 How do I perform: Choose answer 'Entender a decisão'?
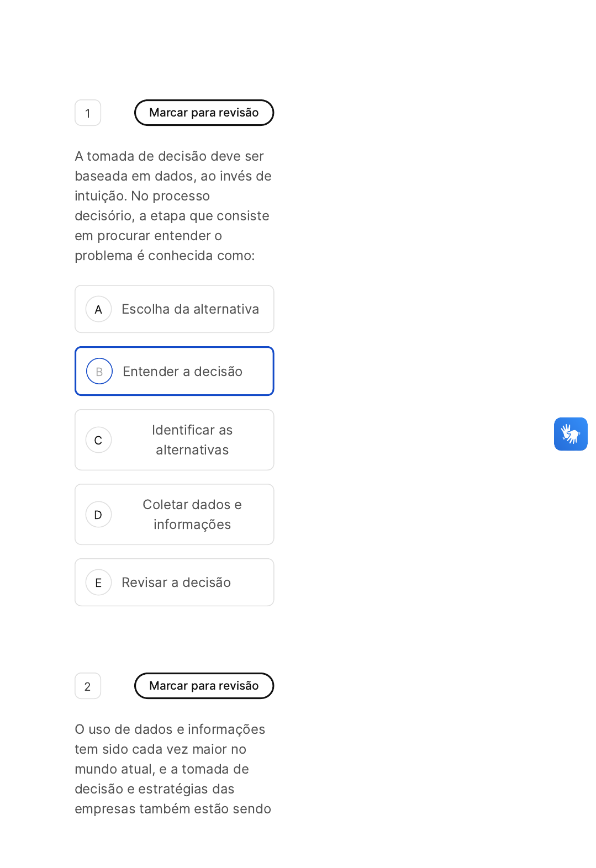(x=175, y=371)
